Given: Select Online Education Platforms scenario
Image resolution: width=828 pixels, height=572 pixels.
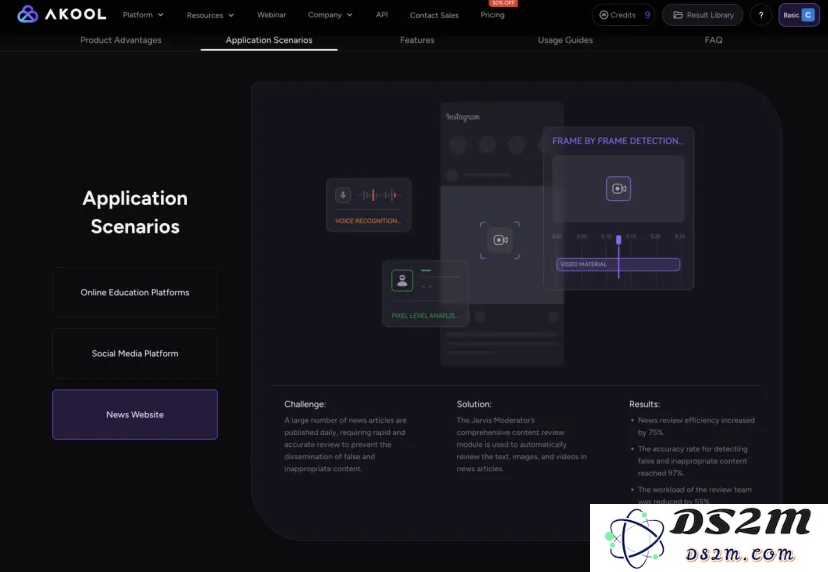Looking at the screenshot, I should 135,292.
